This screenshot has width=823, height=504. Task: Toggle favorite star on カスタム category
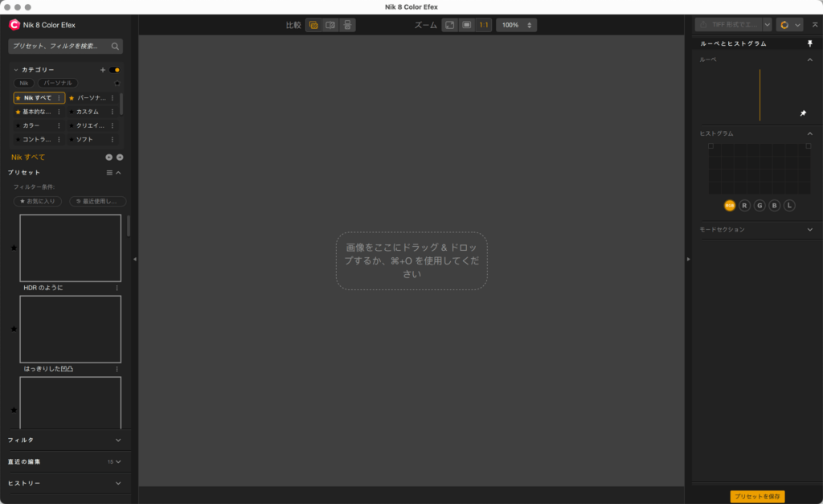(x=72, y=112)
